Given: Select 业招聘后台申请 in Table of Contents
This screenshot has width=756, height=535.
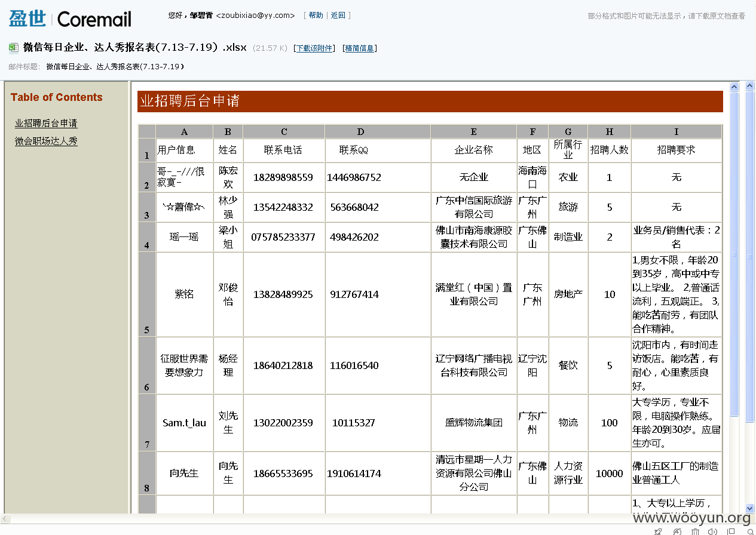Looking at the screenshot, I should pos(46,124).
